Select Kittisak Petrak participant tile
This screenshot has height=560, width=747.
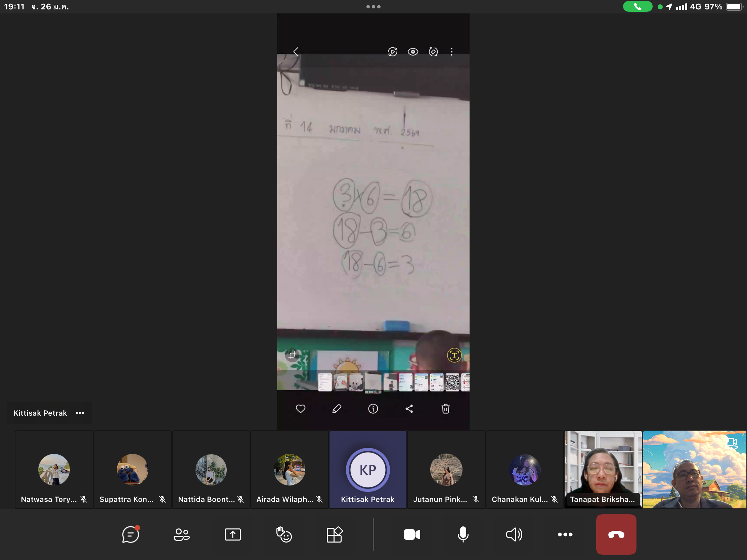click(368, 470)
